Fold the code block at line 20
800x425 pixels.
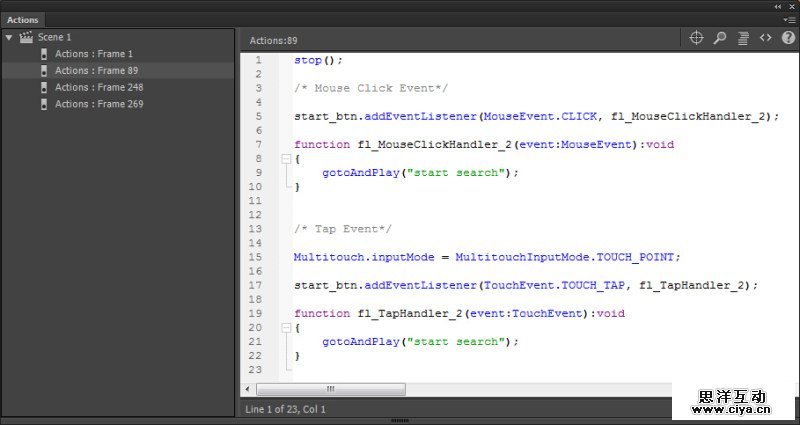286,327
